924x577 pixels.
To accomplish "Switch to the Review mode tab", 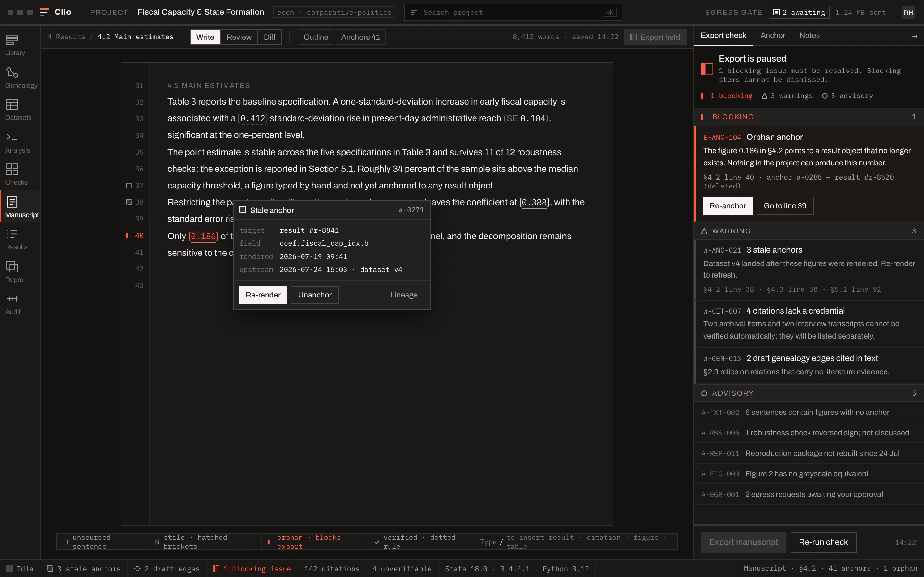I will [239, 37].
